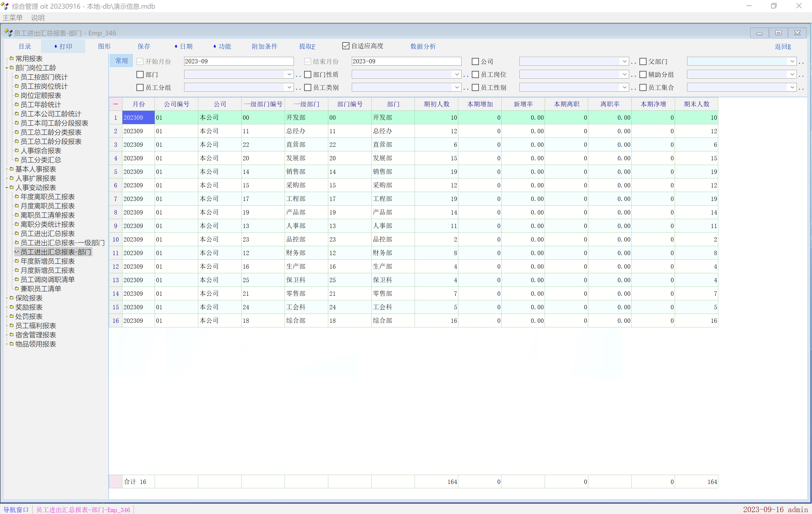This screenshot has height=514, width=812.
Task: Open the 主菜单 menu
Action: pyautogui.click(x=13, y=18)
